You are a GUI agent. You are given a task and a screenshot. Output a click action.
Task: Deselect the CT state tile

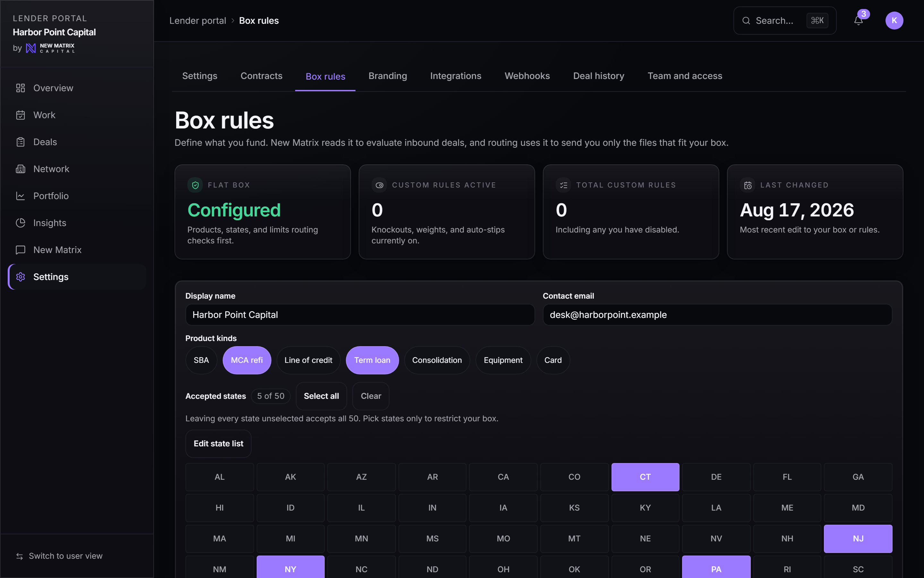pyautogui.click(x=645, y=477)
